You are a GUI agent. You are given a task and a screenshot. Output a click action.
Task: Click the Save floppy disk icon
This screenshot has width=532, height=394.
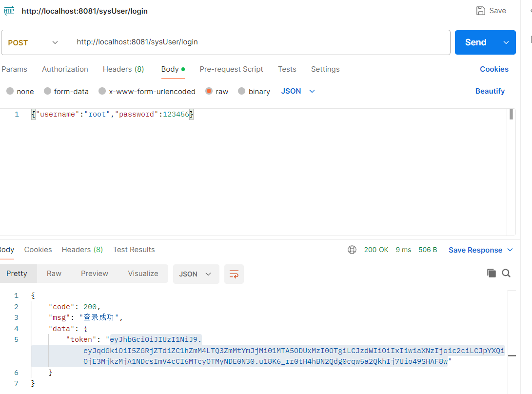coord(480,11)
